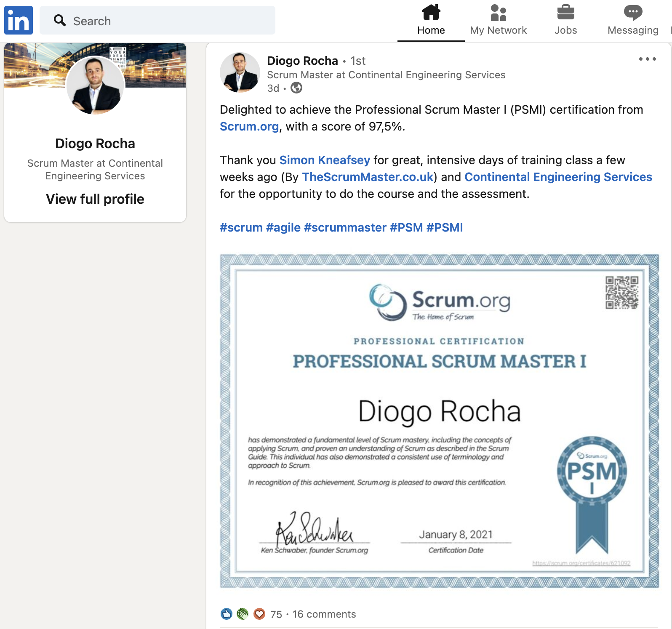This screenshot has height=629, width=672.
Task: Click the #scrummaster hashtag
Action: tap(345, 227)
